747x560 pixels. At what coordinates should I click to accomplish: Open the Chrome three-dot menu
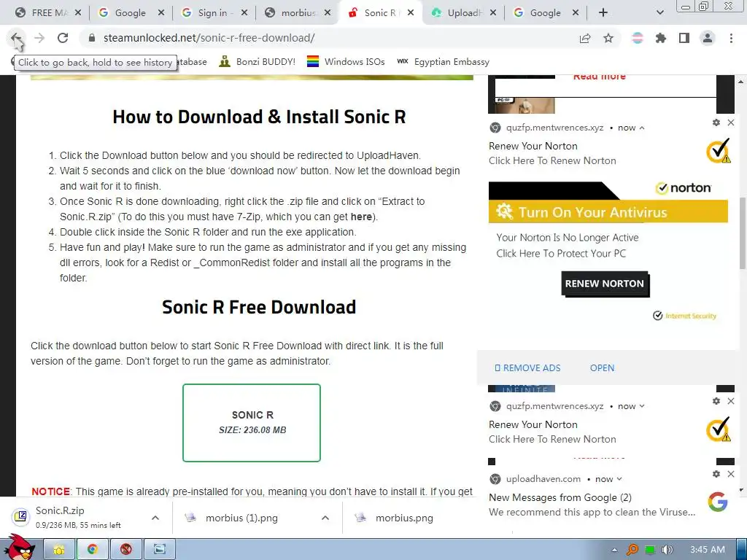click(x=731, y=38)
